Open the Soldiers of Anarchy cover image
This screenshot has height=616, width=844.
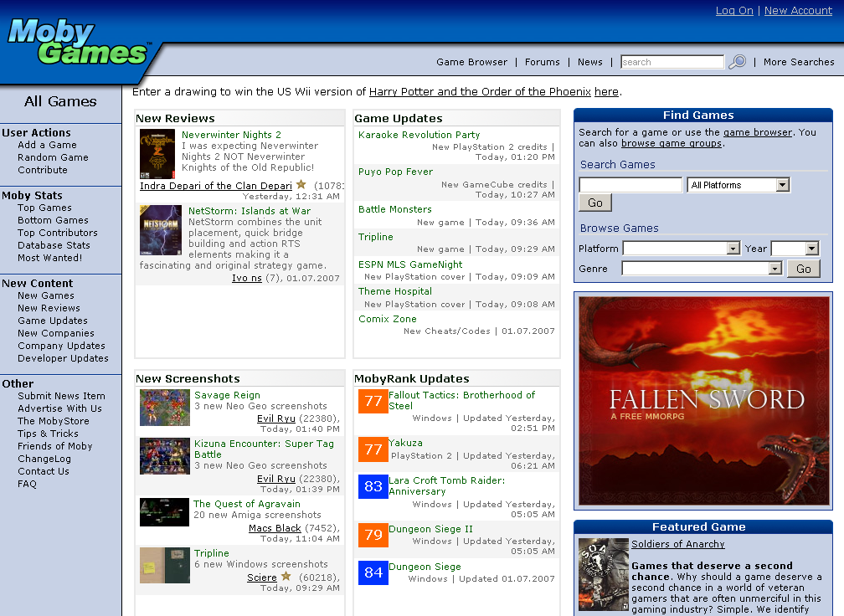[604, 575]
